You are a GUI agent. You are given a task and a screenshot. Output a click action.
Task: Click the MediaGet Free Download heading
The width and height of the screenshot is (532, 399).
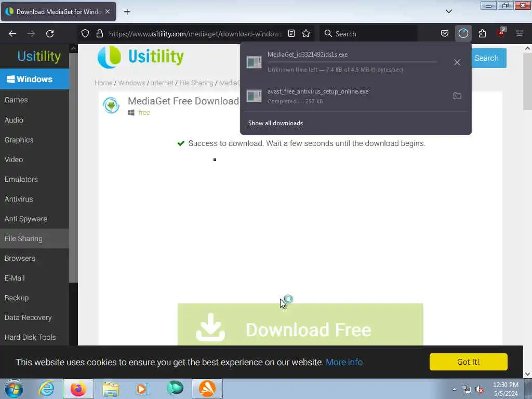click(183, 101)
